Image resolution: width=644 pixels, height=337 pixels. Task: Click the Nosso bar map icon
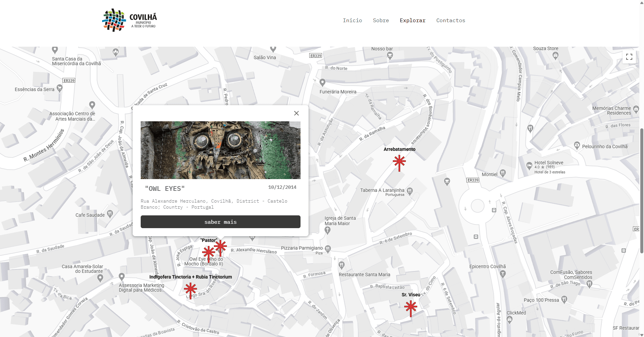coord(390,56)
